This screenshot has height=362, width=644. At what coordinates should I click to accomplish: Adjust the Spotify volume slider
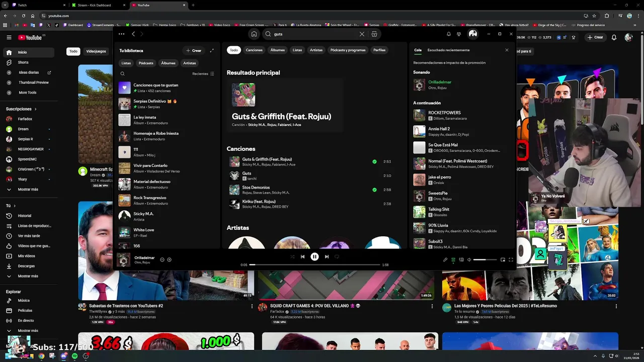pos(485,260)
